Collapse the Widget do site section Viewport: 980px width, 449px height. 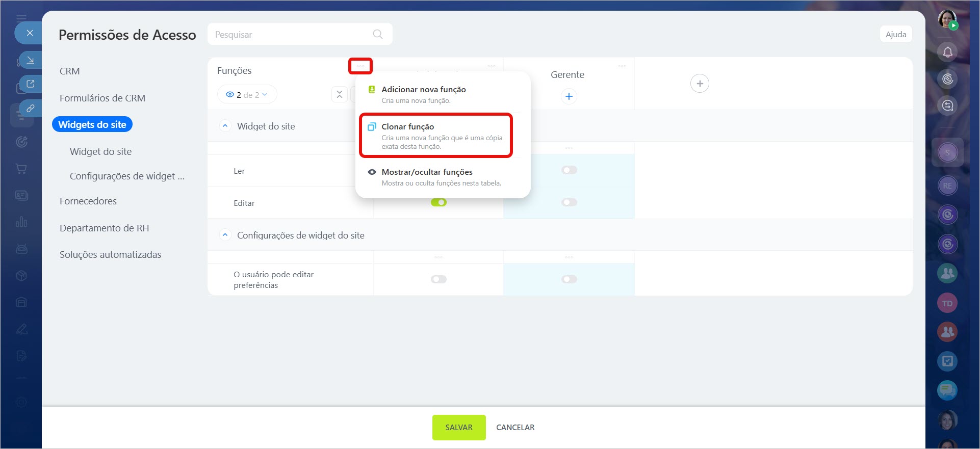pos(225,126)
